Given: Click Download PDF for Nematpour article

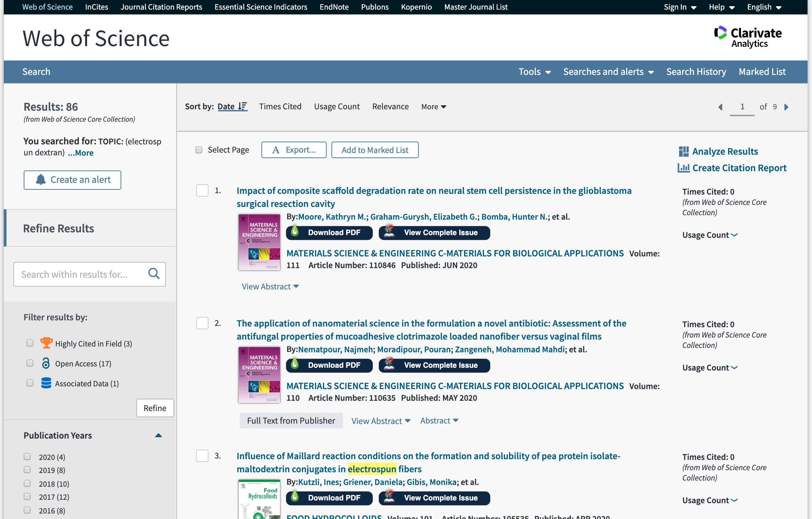Looking at the screenshot, I should 329,365.
